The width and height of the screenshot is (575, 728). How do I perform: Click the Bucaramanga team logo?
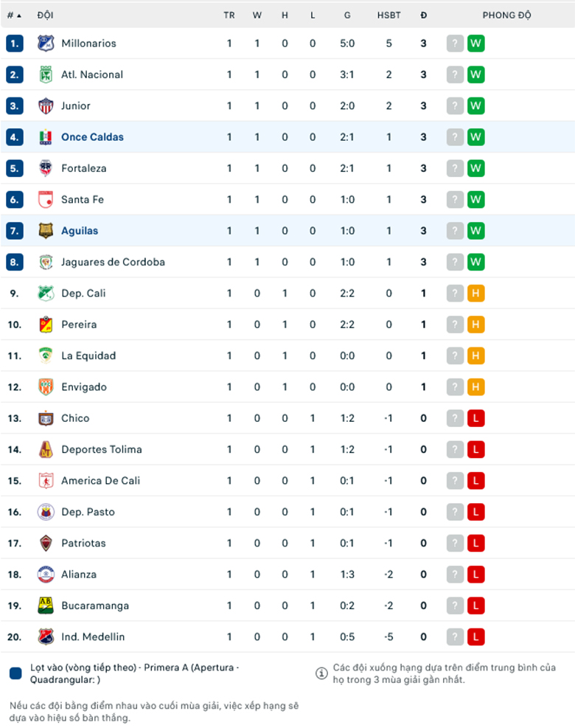pyautogui.click(x=46, y=606)
